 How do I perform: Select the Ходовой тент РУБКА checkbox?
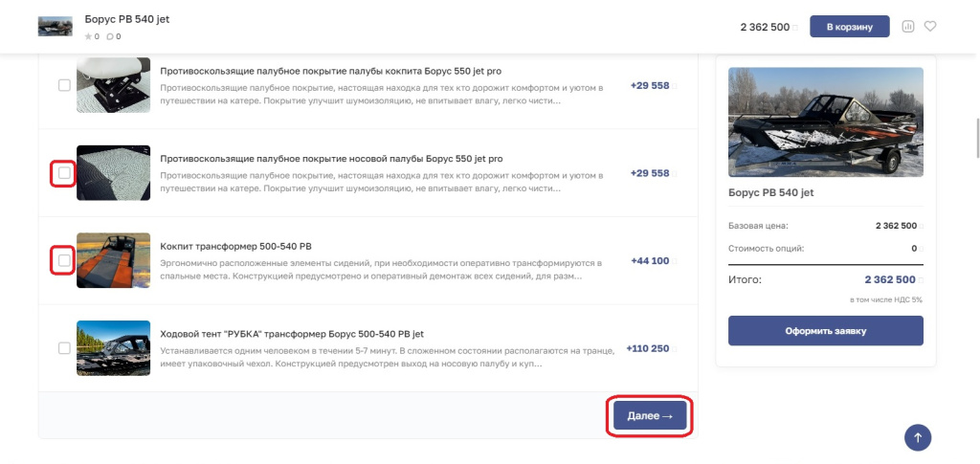coord(64,348)
